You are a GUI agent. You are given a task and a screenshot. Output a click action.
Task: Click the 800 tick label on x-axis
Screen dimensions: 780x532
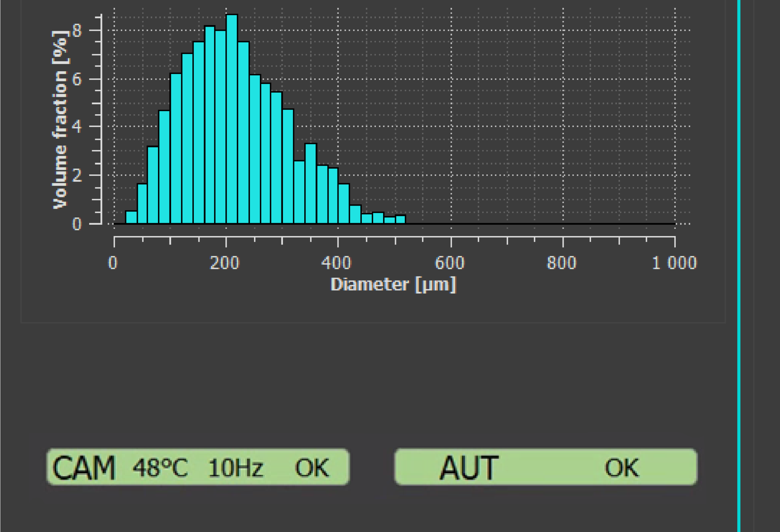pos(562,263)
